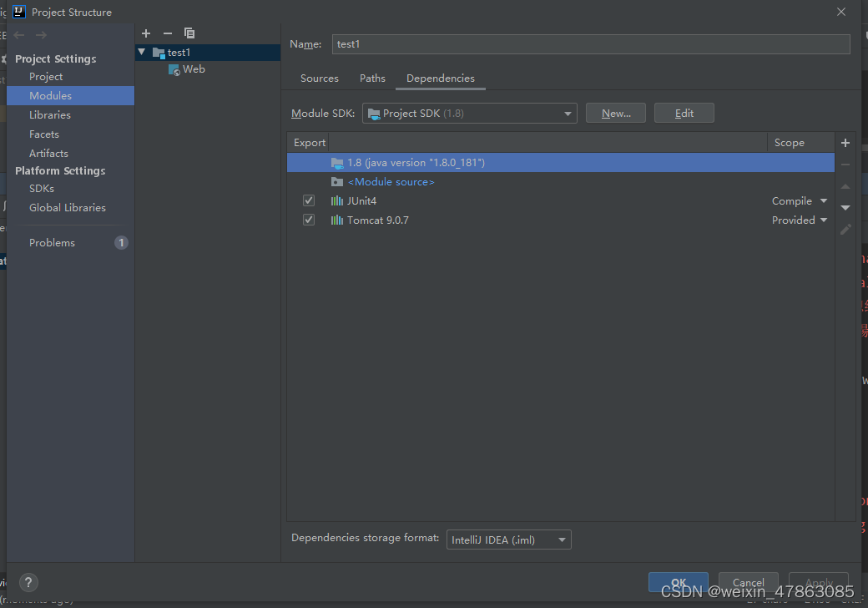Click the New... SDK button
Screen dimensions: 868x608
pyautogui.click(x=616, y=113)
